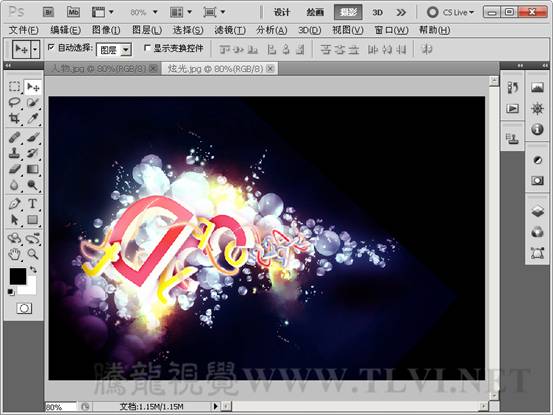Launch Bridge with the Br icon
Viewport: 553px width, 415px height.
[48, 12]
